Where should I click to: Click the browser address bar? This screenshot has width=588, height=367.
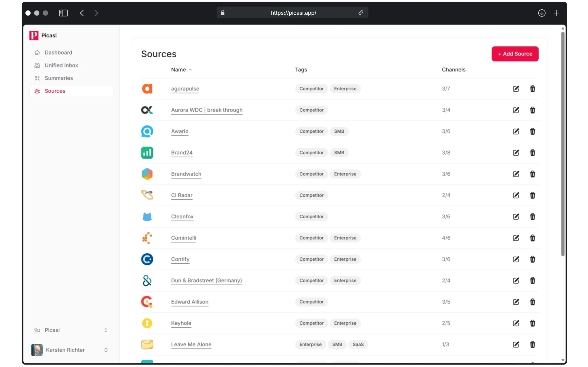coord(293,13)
